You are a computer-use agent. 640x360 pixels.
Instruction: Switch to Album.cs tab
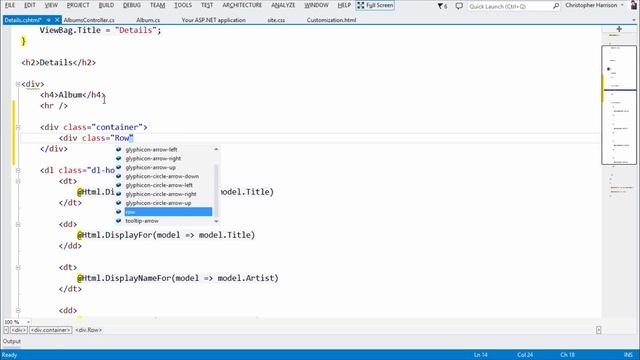click(x=148, y=20)
